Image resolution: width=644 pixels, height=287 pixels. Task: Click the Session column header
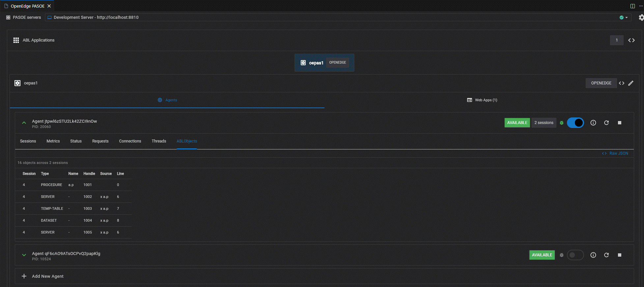(x=29, y=174)
